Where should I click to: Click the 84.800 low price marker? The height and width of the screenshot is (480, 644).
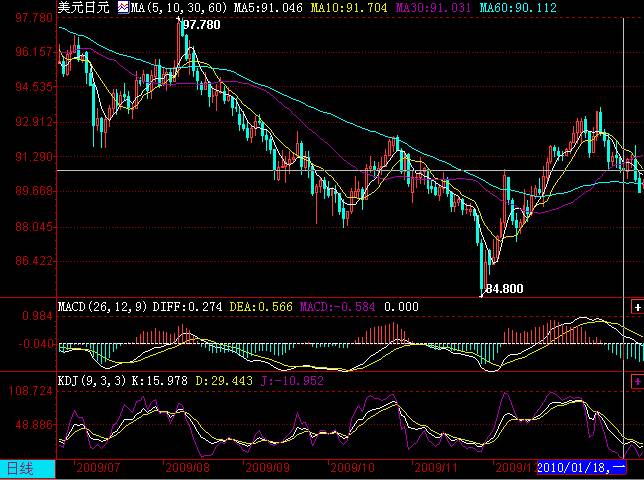click(505, 288)
